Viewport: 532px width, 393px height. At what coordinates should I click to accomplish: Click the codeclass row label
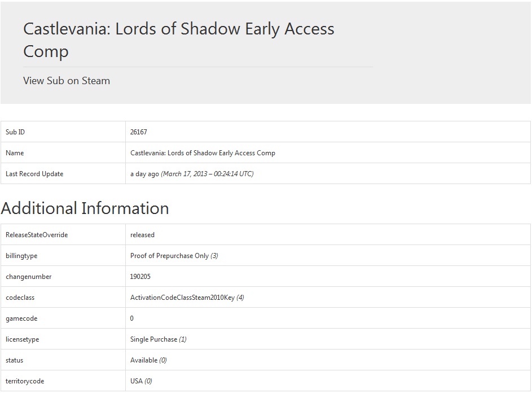tap(20, 298)
